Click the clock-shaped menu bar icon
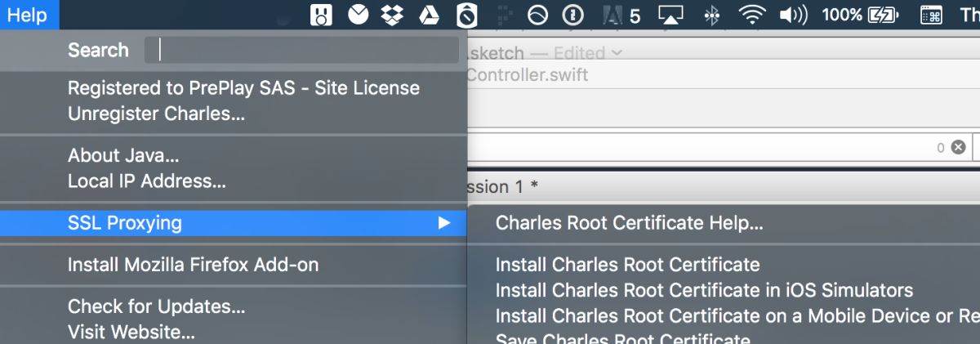The image size is (980, 344). point(358,14)
